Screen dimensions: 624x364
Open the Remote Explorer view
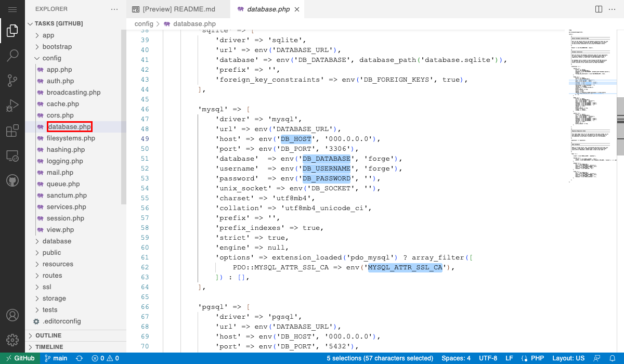click(12, 156)
